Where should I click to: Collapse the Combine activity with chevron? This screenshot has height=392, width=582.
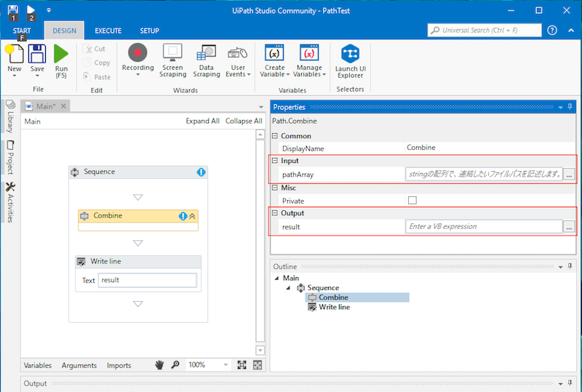tap(192, 216)
